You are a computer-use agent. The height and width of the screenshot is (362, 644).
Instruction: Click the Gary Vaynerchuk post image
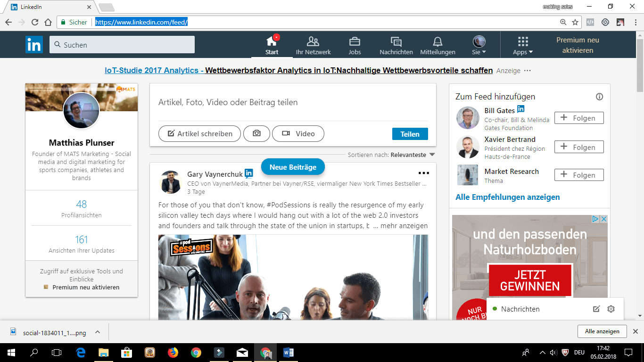293,278
